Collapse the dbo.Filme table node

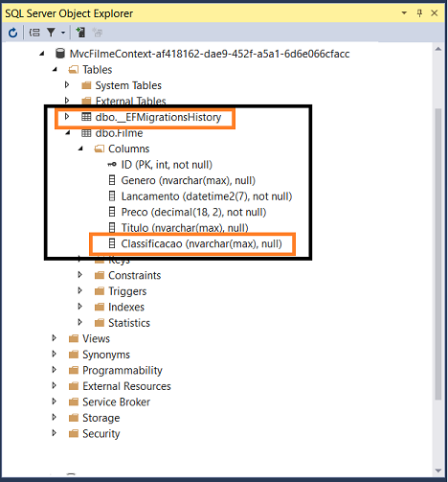tap(68, 133)
